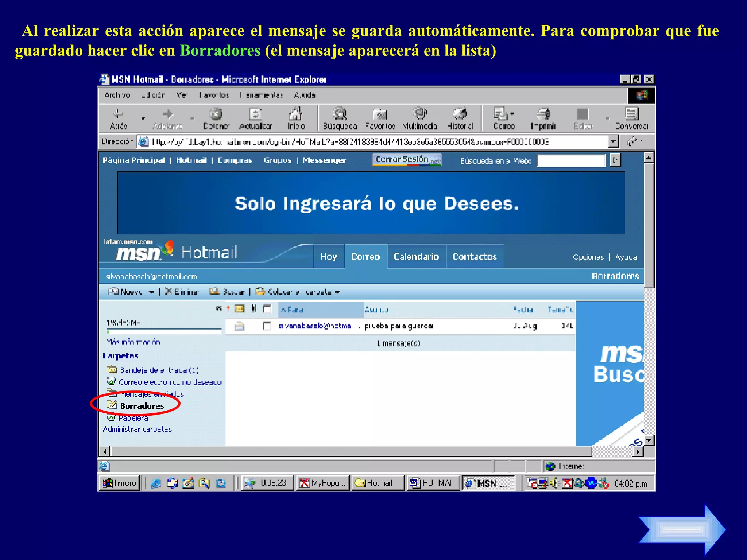The width and height of the screenshot is (747, 560).
Task: Click the Outlook Express quick launch icon
Action: pyautogui.click(x=172, y=483)
